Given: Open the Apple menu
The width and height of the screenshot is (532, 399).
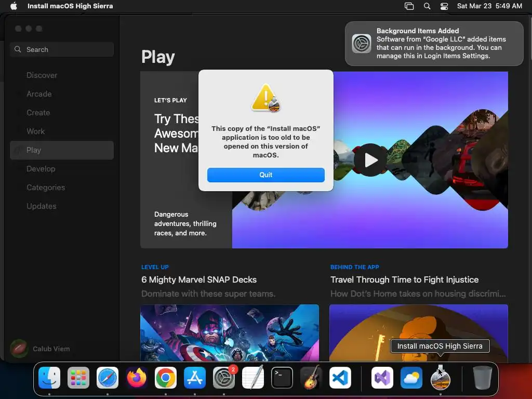Looking at the screenshot, I should [14, 6].
